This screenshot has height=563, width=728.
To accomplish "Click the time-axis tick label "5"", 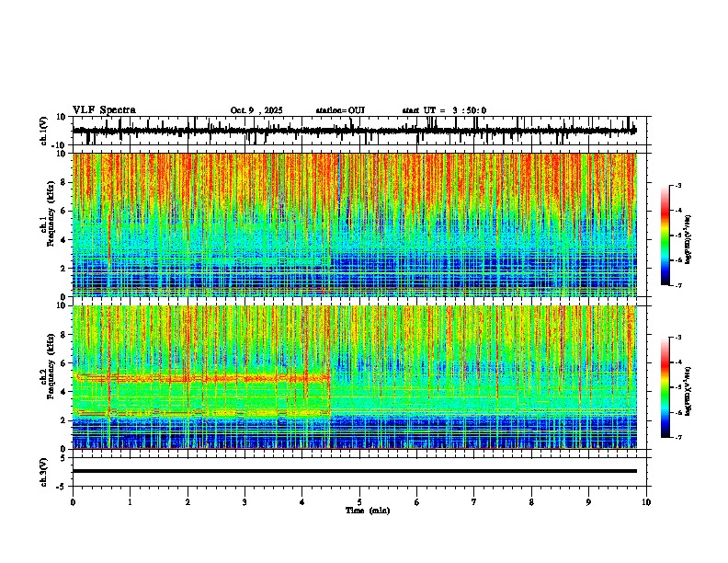I will tap(359, 502).
